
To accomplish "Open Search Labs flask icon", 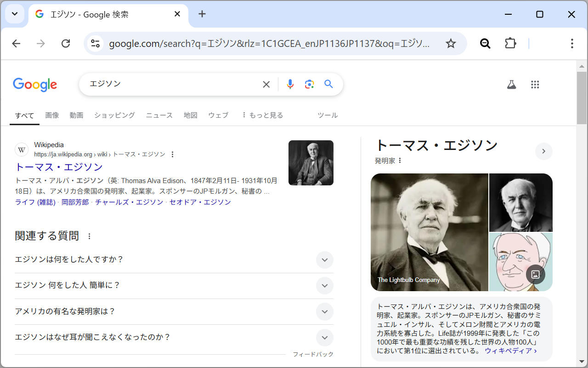I will pos(511,85).
